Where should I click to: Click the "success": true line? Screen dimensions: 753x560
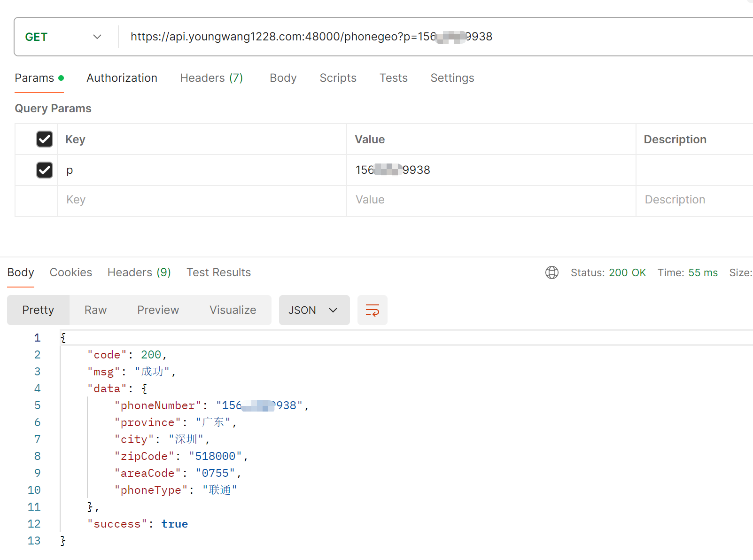tap(138, 524)
